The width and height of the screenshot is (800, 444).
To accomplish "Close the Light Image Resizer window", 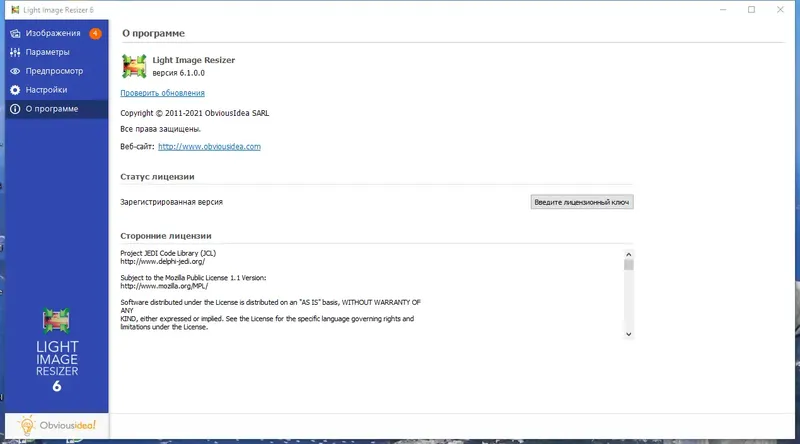I will point(780,10).
